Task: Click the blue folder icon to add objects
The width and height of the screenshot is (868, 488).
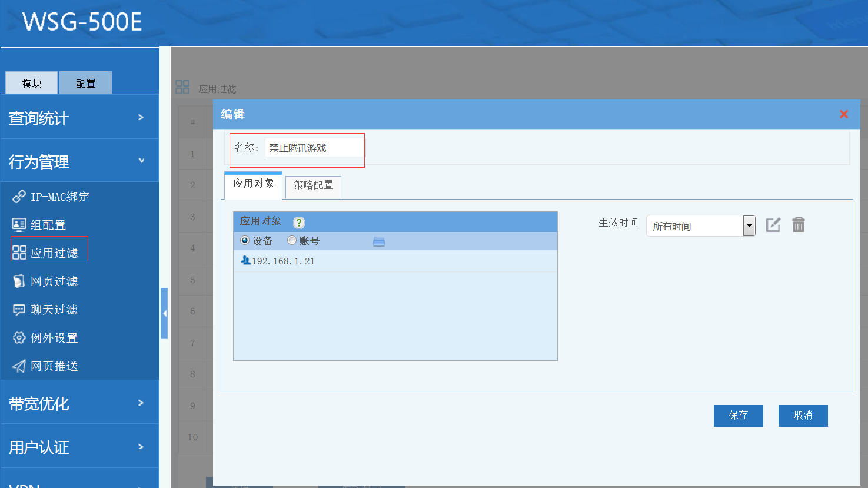Action: (x=379, y=242)
